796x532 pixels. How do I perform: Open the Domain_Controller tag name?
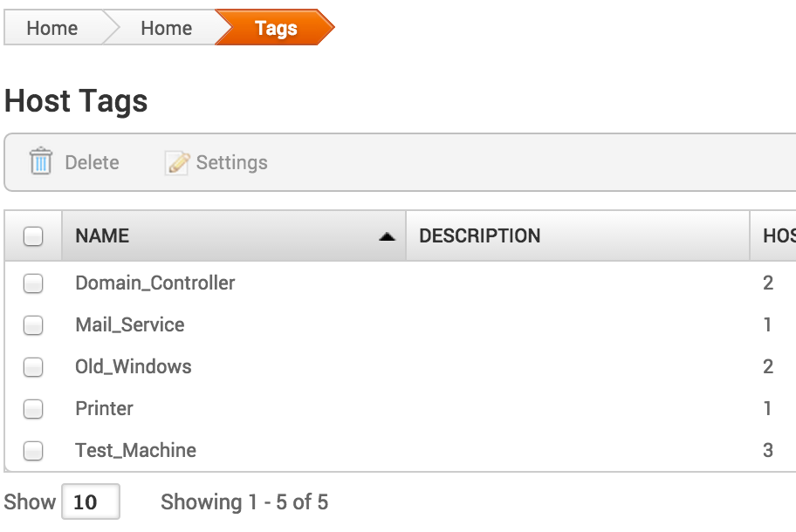155,283
